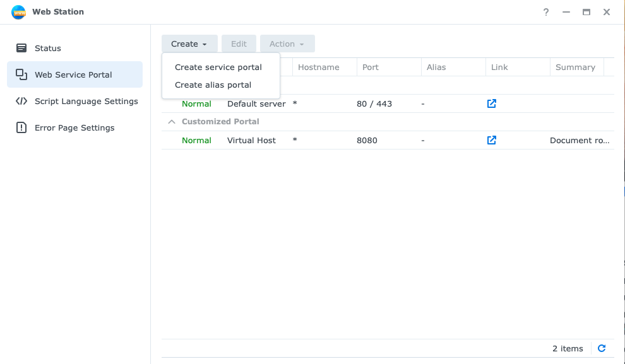Image resolution: width=625 pixels, height=364 pixels.
Task: Collapse the Customized Portal group
Action: click(x=170, y=121)
